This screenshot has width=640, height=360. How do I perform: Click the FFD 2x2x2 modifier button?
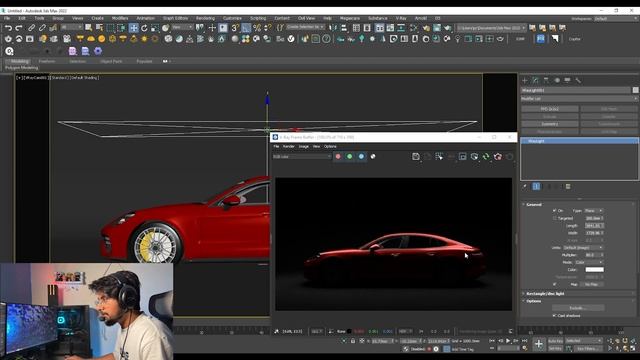pos(549,109)
